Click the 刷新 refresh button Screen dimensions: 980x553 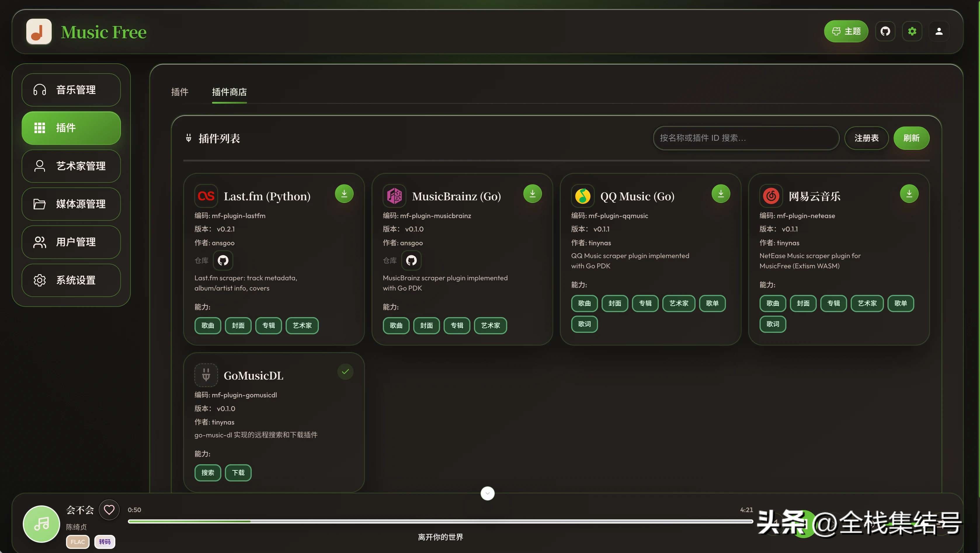tap(911, 138)
